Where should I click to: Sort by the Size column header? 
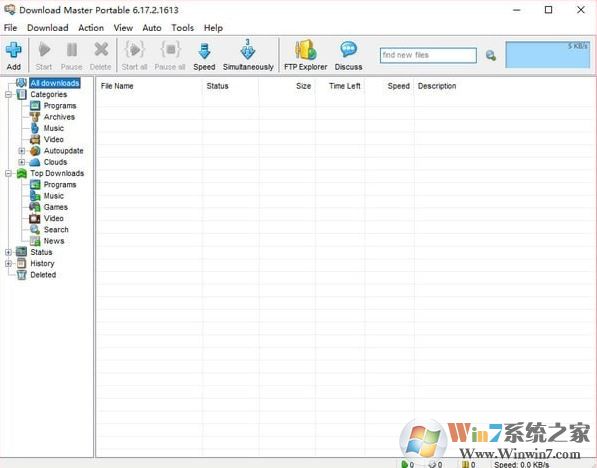(303, 86)
